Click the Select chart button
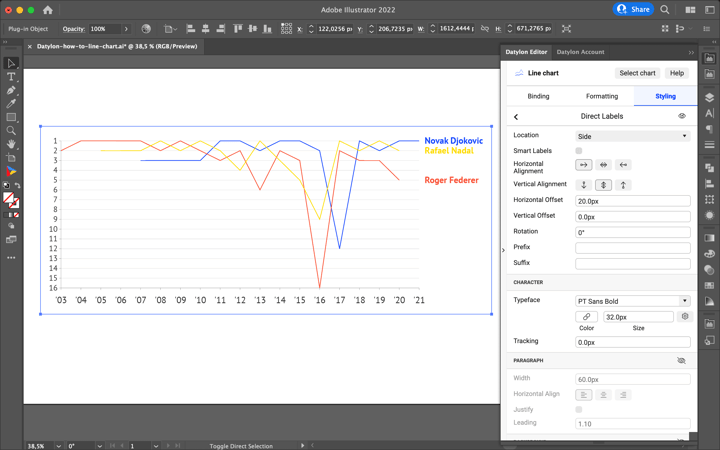The image size is (720, 450). coord(637,73)
